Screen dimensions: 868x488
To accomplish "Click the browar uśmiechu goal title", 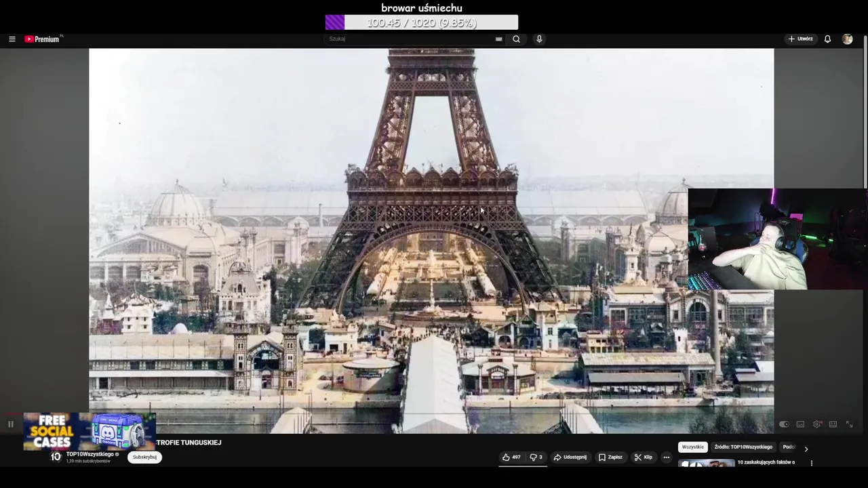I will [x=422, y=8].
